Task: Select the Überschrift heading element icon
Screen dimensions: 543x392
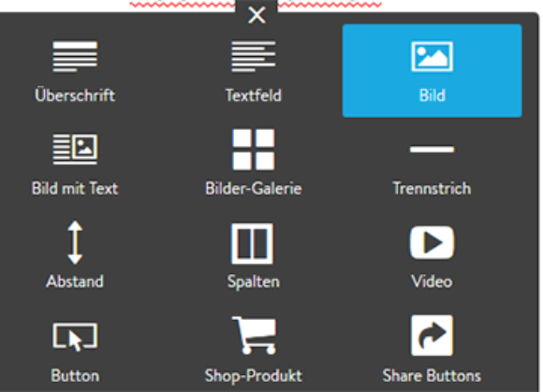Action: [x=75, y=57]
